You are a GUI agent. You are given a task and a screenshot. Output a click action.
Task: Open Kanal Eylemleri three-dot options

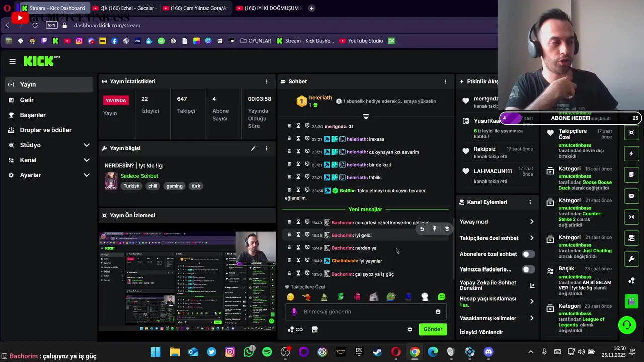point(530,202)
